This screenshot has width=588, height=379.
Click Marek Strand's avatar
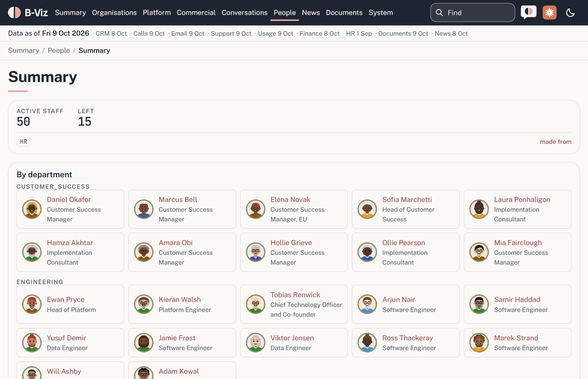coord(479,343)
